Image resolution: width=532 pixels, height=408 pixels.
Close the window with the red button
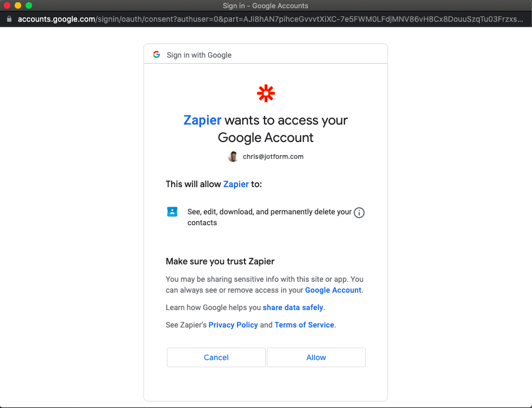[x=7, y=5]
